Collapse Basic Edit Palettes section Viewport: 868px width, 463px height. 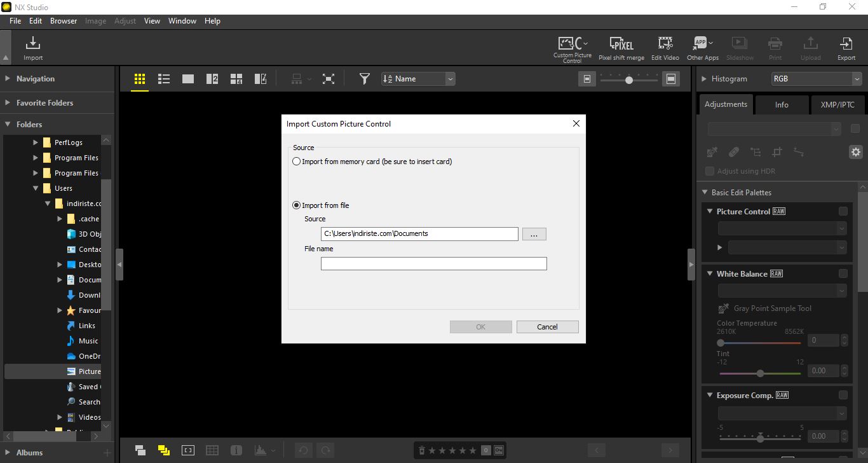[705, 193]
